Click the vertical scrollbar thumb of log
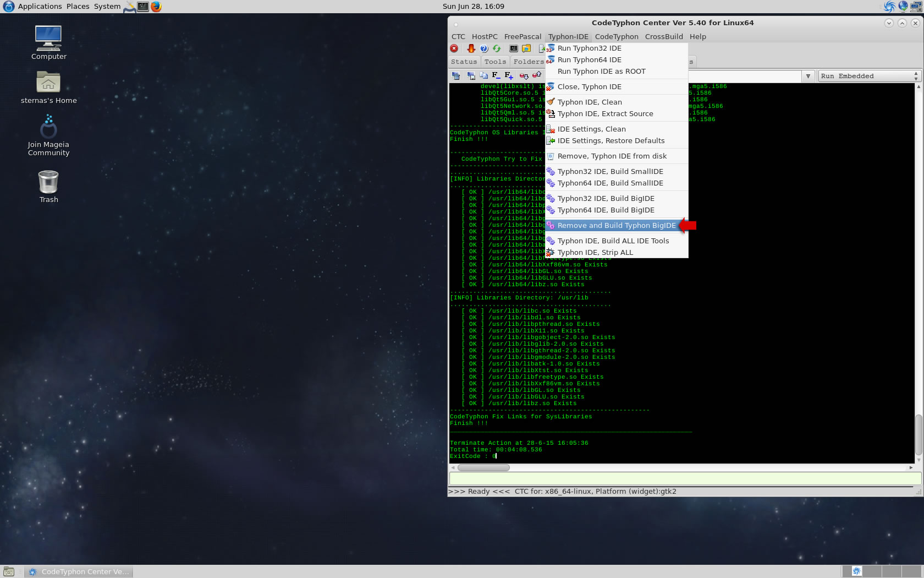Screen dimensions: 924x578 click(x=918, y=434)
